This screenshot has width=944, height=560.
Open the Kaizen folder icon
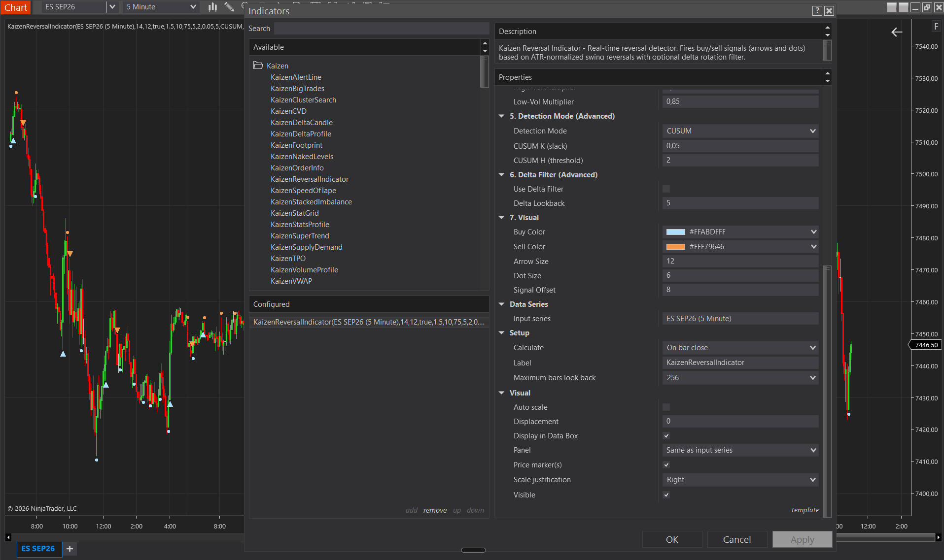(258, 65)
